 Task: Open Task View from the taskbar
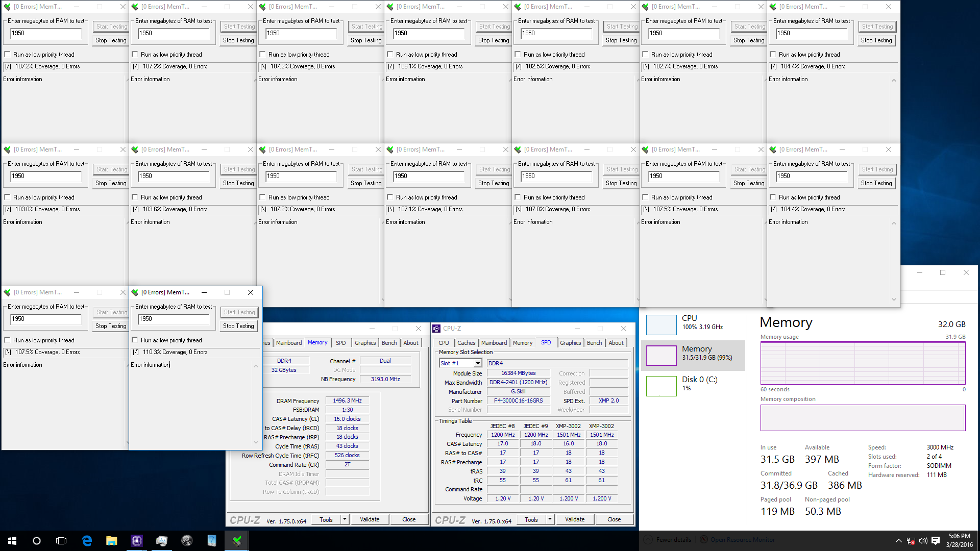(61, 541)
